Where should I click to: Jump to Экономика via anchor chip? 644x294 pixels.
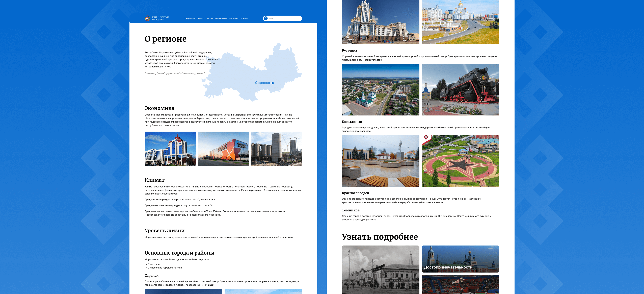click(150, 74)
